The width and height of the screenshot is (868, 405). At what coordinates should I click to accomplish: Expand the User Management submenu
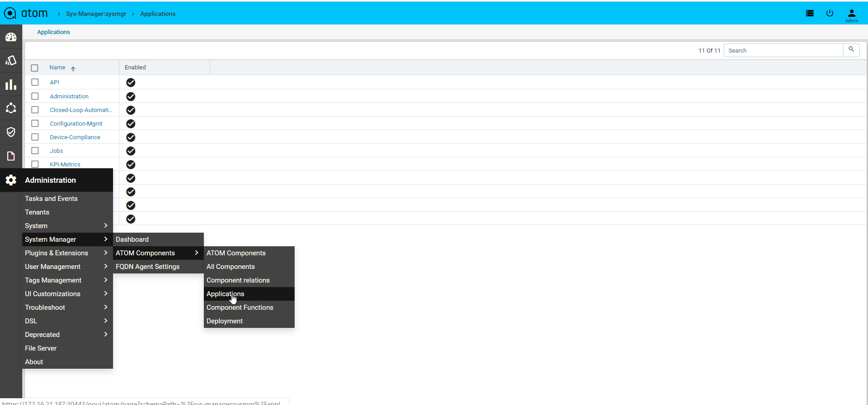point(67,267)
